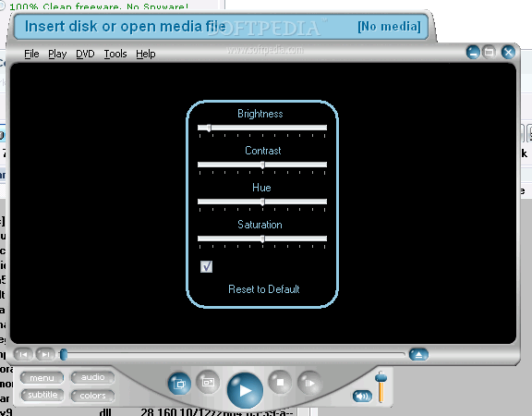The image size is (532, 416).
Task: Click the Contrast slider thumb
Action: [x=262, y=165]
